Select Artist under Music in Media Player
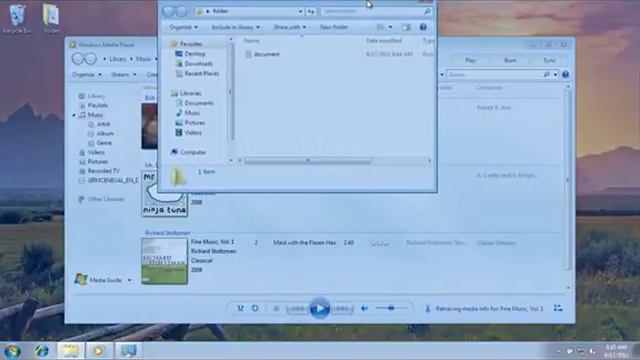The width and height of the screenshot is (640, 360). 102,124
